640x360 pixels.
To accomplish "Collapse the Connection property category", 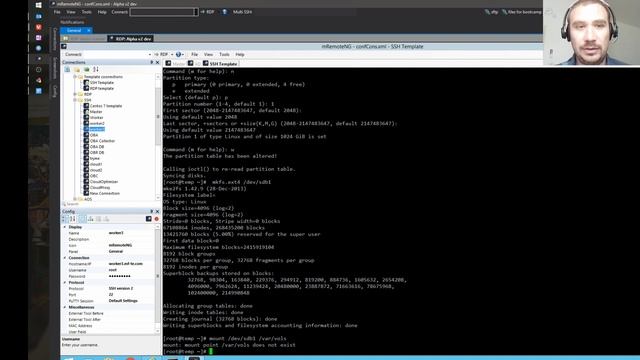I will [64, 258].
